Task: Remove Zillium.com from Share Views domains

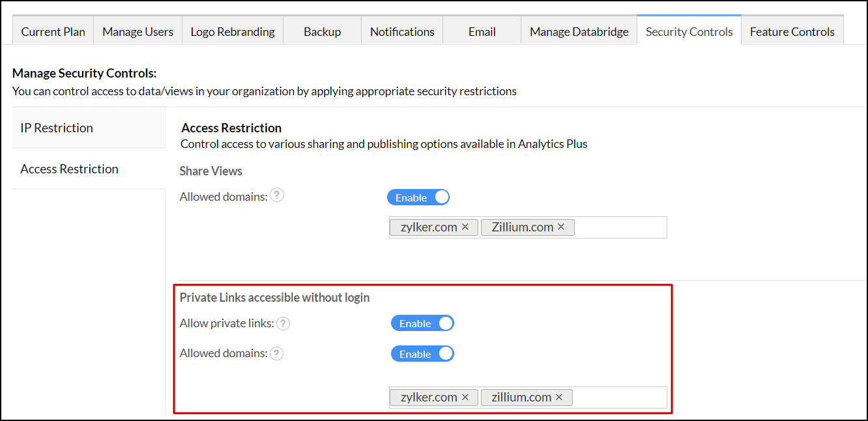Action: coord(561,227)
